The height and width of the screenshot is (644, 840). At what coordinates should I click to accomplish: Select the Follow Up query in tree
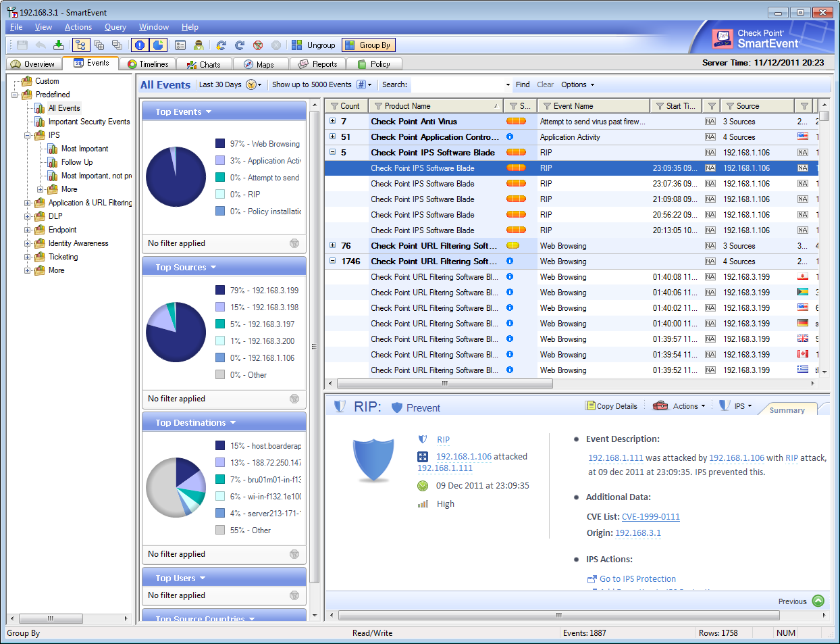[77, 162]
